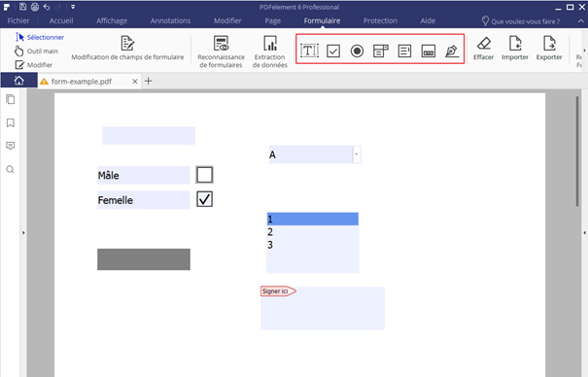The height and width of the screenshot is (377, 588).
Task: Click the gray push button field
Action: coord(144,259)
